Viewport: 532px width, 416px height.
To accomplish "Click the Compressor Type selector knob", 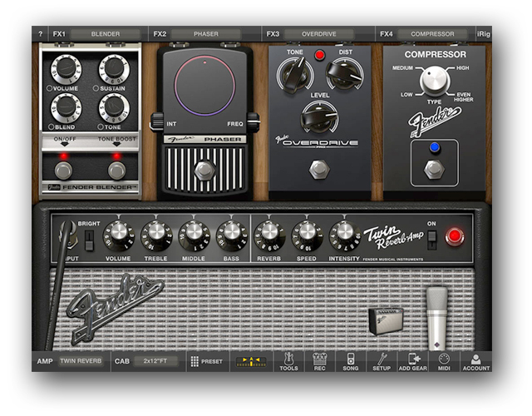I will (x=435, y=81).
